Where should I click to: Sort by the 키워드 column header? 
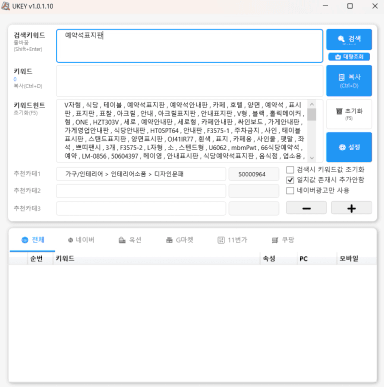[x=156, y=259]
